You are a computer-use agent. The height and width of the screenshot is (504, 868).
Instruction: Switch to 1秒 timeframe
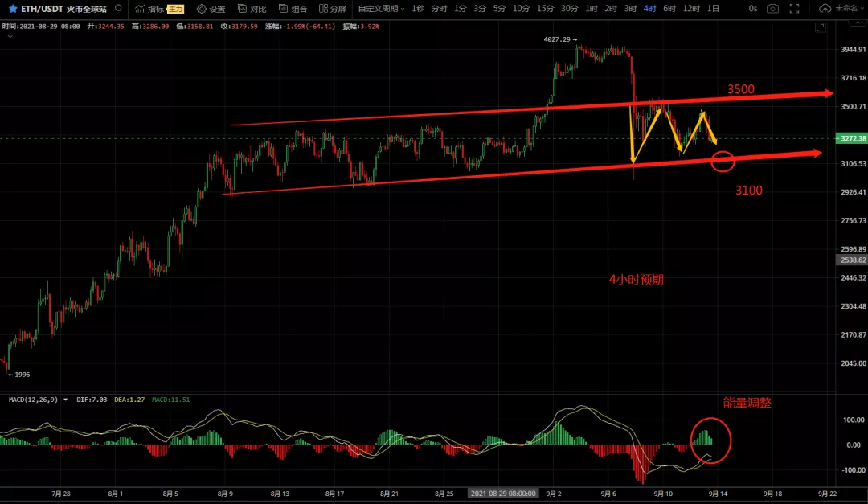(x=418, y=9)
